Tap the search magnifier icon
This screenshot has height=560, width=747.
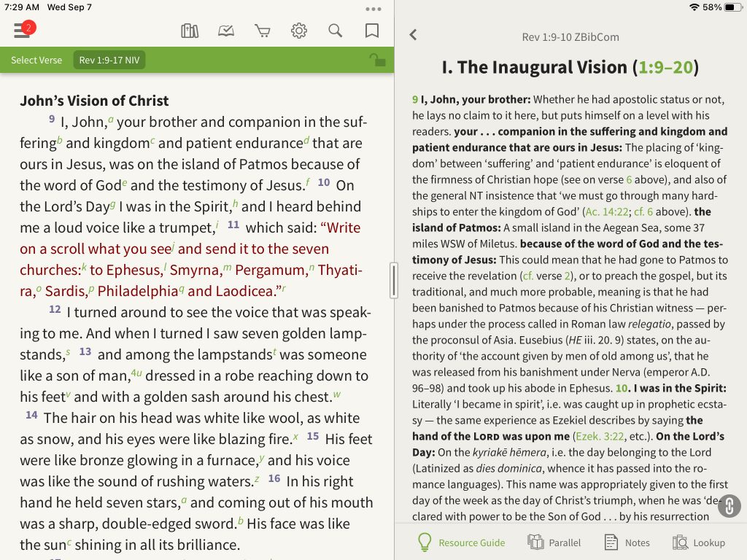pos(336,31)
